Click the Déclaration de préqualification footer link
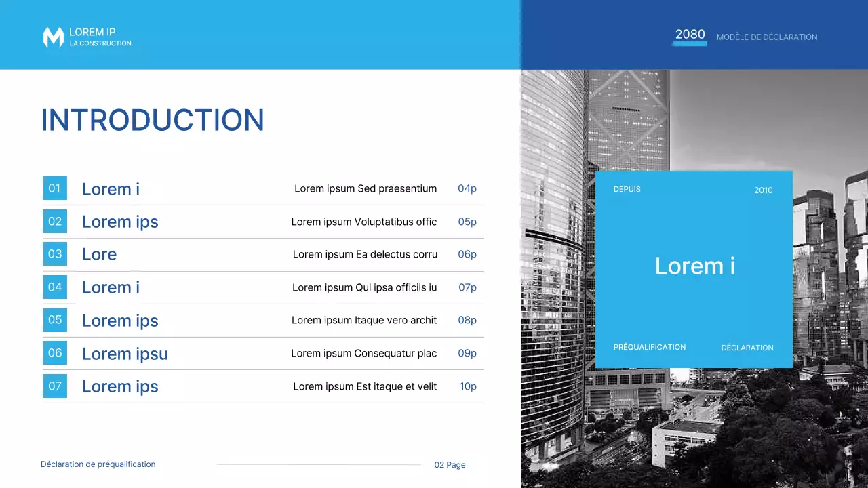868x488 pixels. pyautogui.click(x=98, y=464)
